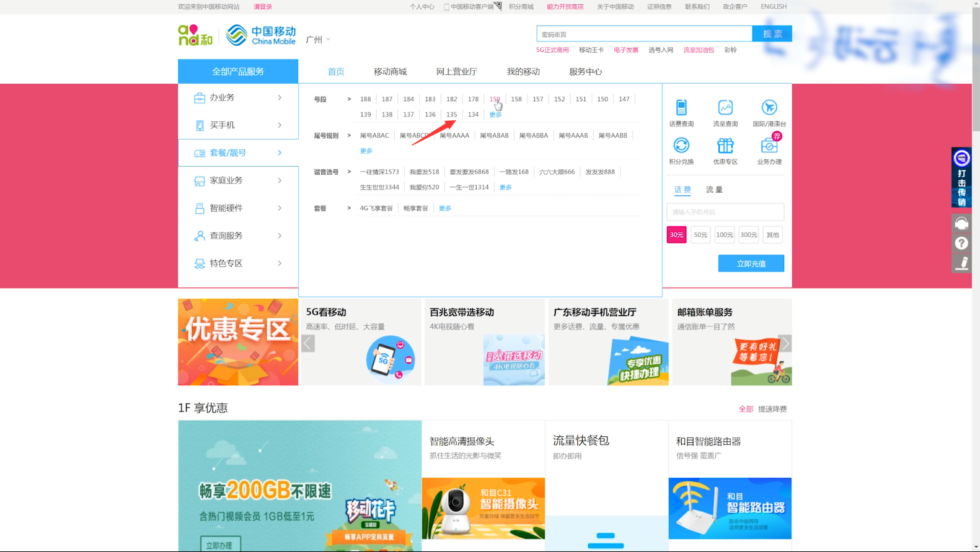Click the 搜索 search button
The height and width of the screenshot is (552, 980).
point(772,34)
